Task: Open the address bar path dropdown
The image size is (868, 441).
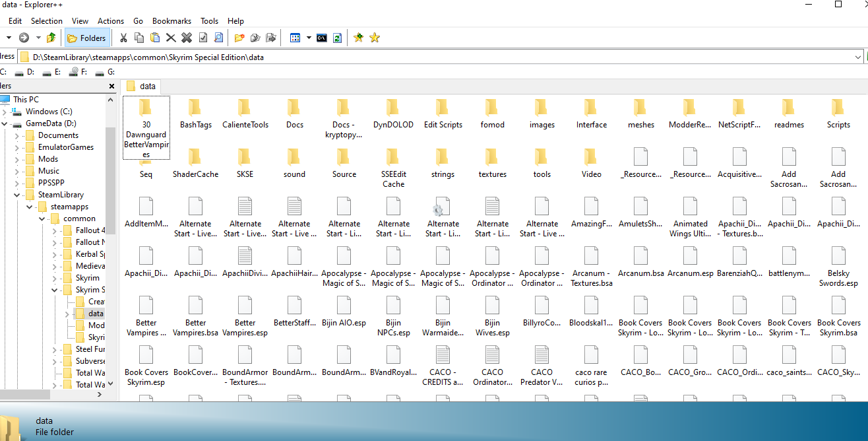Action: pos(857,57)
